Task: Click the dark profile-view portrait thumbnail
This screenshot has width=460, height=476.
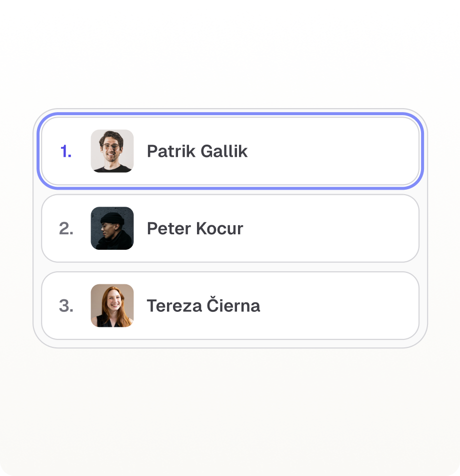Action: 112,228
